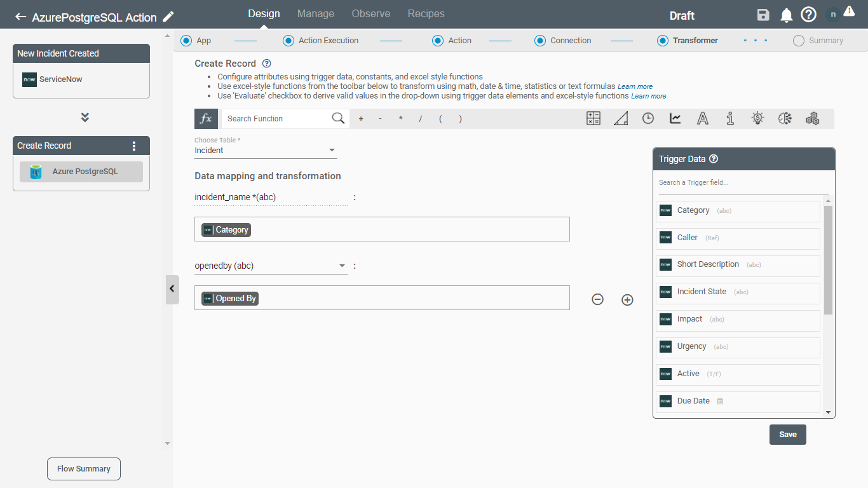Switch to the Observe tab
This screenshot has width=868, height=488.
(x=371, y=13)
